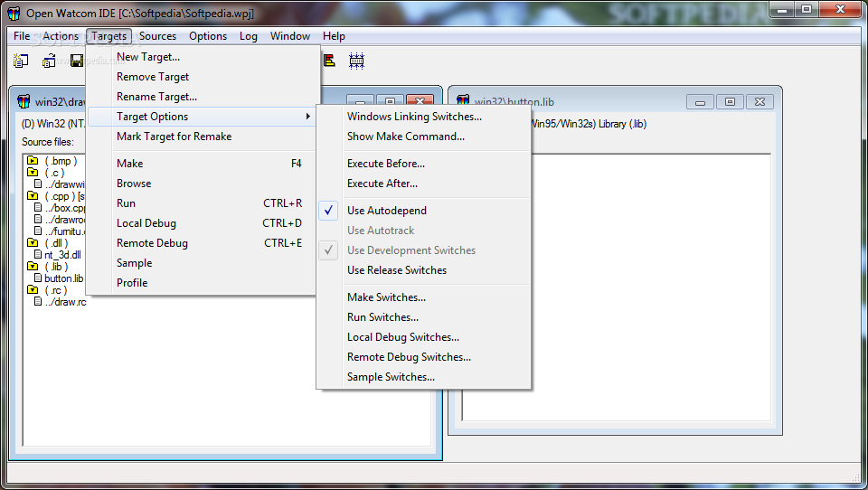Open the Target Options submenu arrow

(307, 117)
